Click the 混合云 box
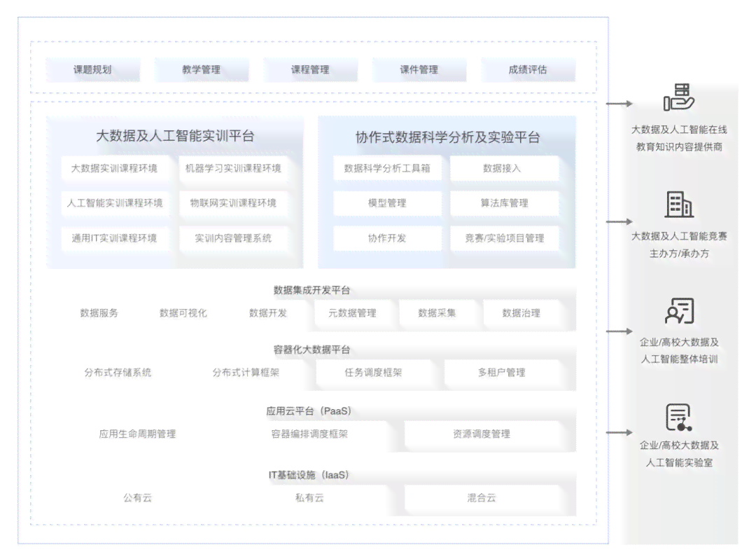This screenshot has height=559, width=756. pos(482,498)
